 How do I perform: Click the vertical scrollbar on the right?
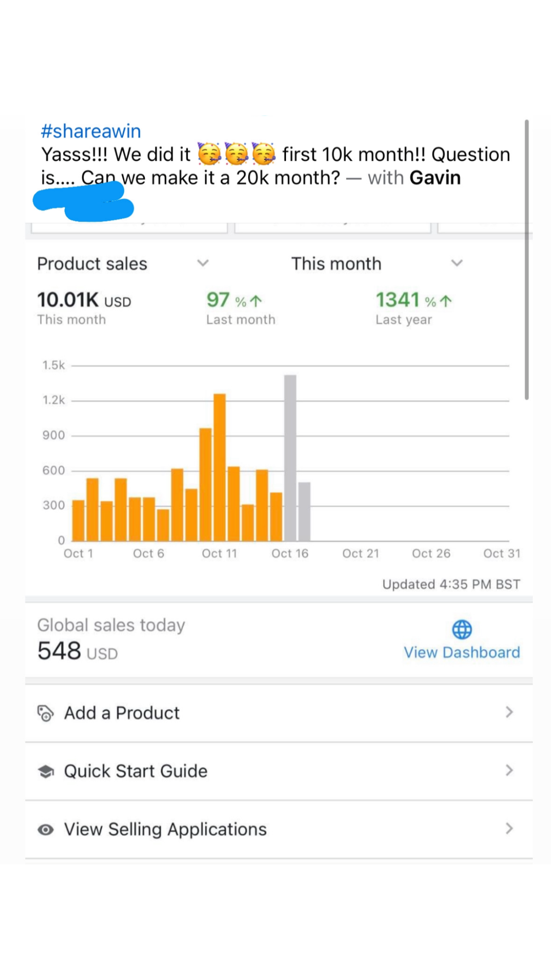(526, 259)
